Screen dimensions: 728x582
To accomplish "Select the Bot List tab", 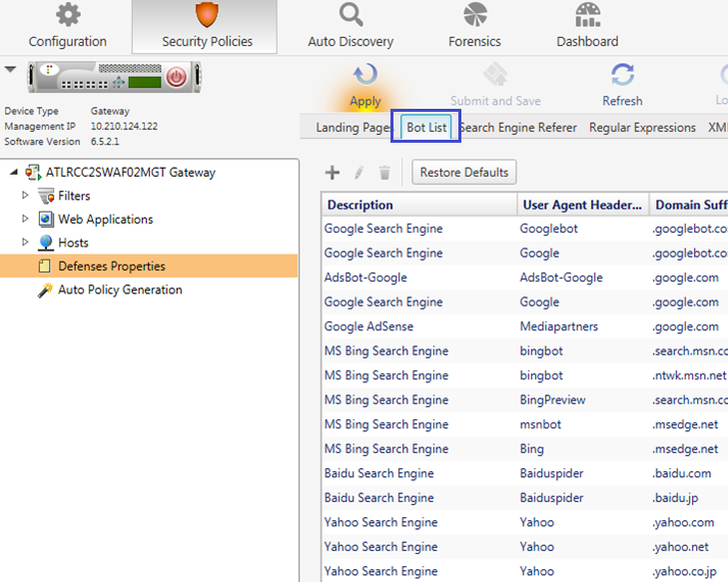I will coord(426,127).
